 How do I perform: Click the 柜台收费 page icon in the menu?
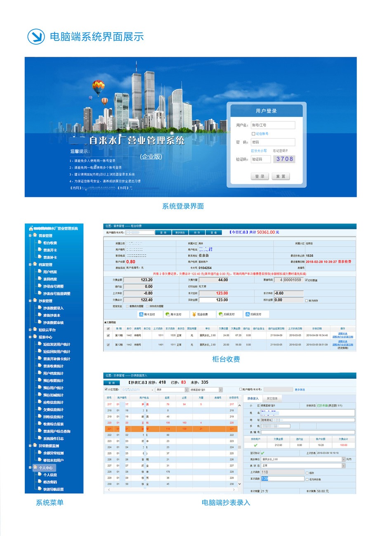(x=40, y=243)
